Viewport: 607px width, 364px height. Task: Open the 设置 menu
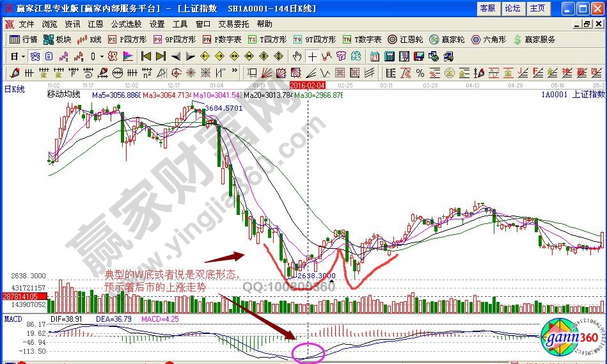click(x=157, y=24)
